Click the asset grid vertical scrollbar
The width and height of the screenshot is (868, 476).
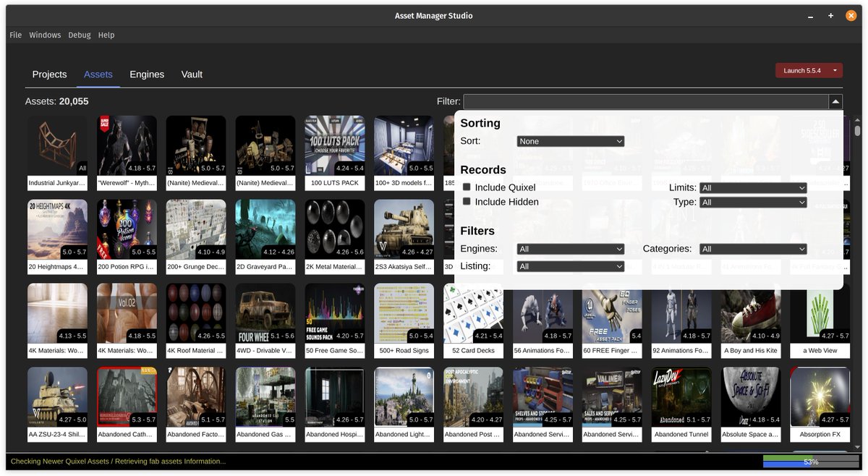click(857, 282)
